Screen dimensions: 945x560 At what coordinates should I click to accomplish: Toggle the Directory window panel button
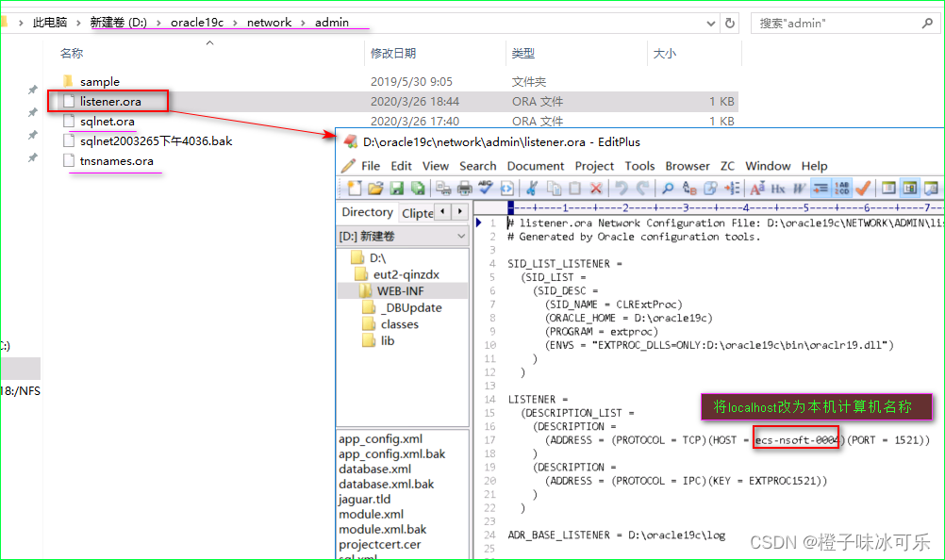click(x=910, y=189)
